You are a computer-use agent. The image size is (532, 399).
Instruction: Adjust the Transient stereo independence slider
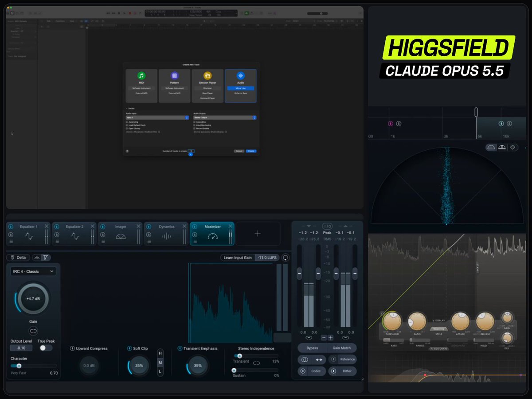(x=256, y=356)
